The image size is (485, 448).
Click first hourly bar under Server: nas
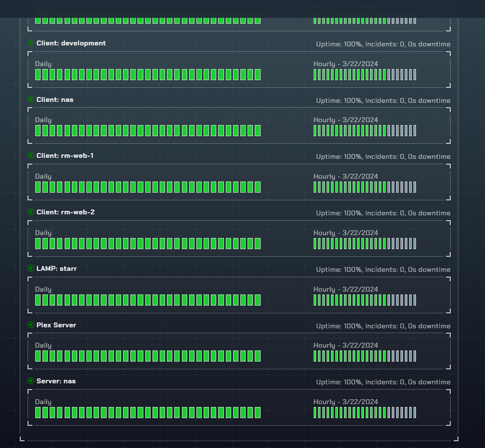tap(315, 412)
